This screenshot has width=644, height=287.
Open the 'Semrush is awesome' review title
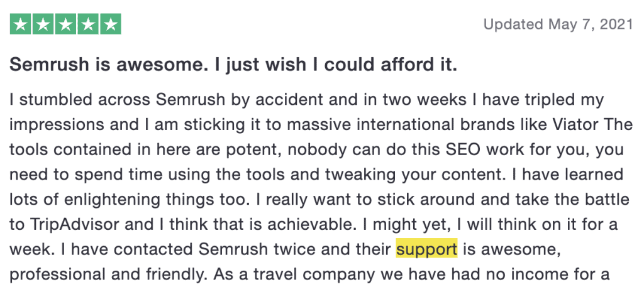click(x=233, y=64)
